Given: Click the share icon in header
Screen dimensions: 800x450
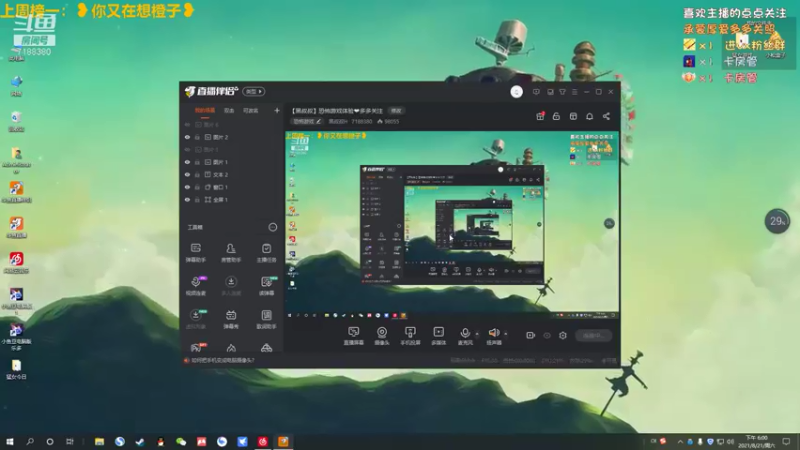Looking at the screenshot, I should pos(606,116).
